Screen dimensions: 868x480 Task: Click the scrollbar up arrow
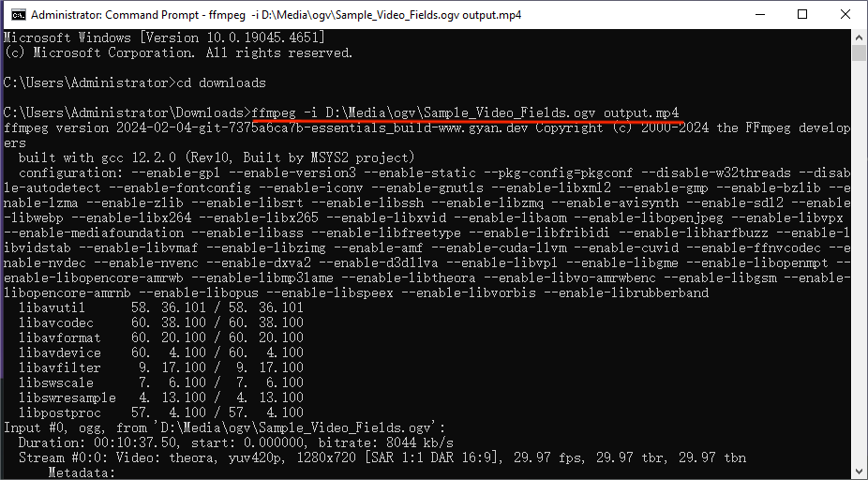click(x=859, y=37)
